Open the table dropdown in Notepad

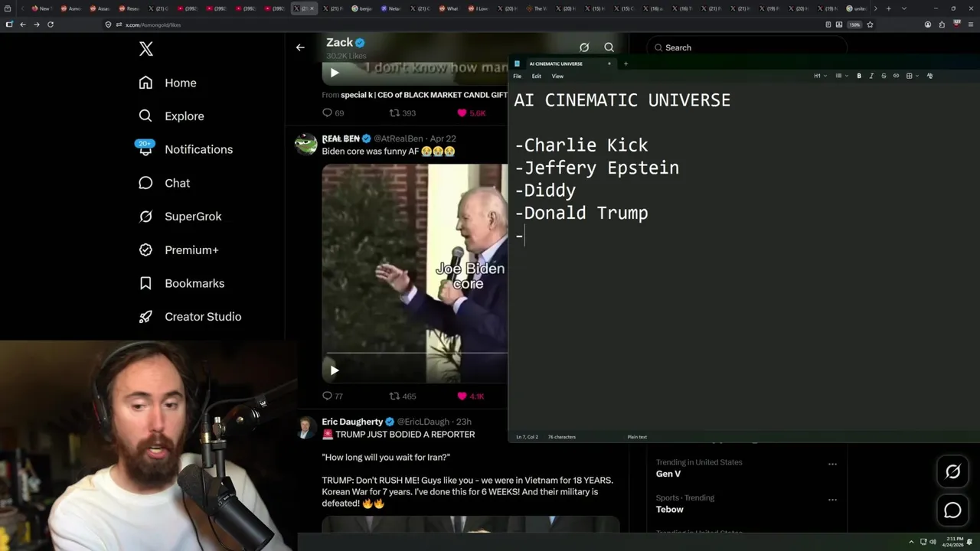click(x=911, y=76)
